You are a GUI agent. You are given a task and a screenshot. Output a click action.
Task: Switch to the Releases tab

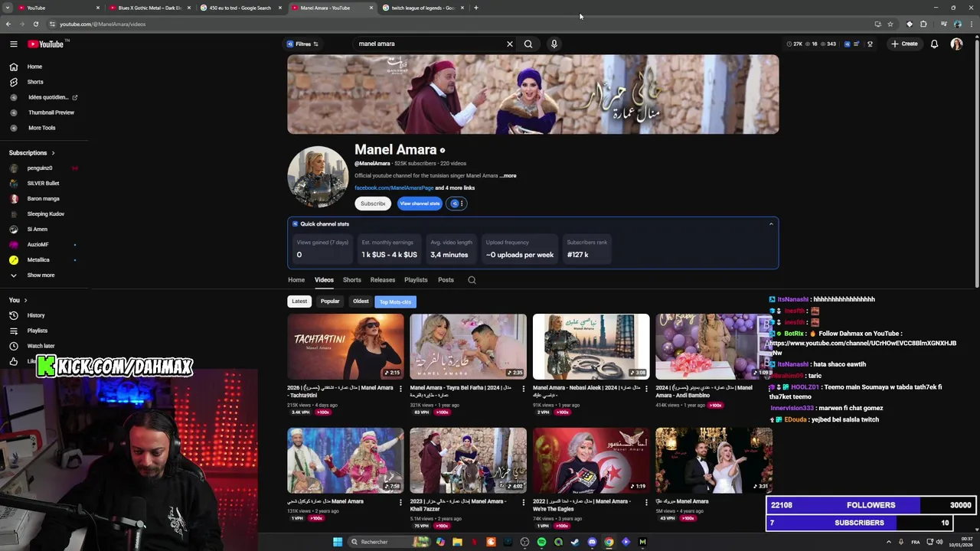coord(383,280)
